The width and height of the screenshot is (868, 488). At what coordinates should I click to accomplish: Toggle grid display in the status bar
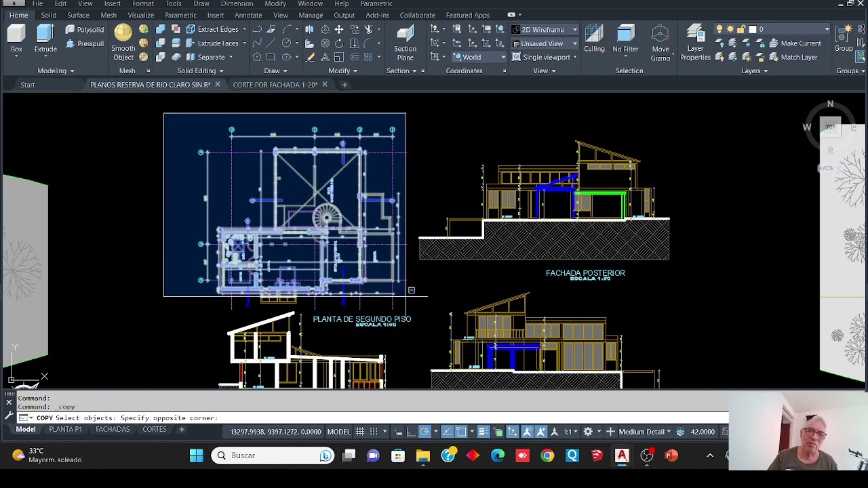point(360,432)
